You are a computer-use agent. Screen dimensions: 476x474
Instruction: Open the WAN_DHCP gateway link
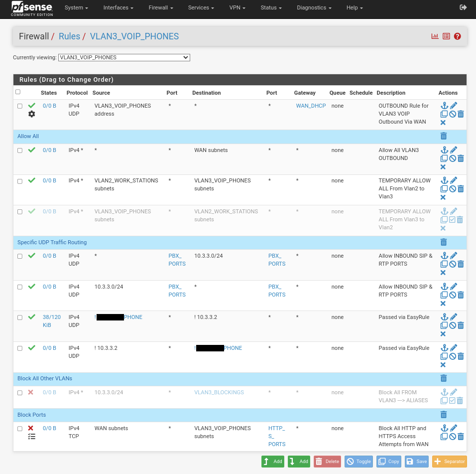[311, 106]
